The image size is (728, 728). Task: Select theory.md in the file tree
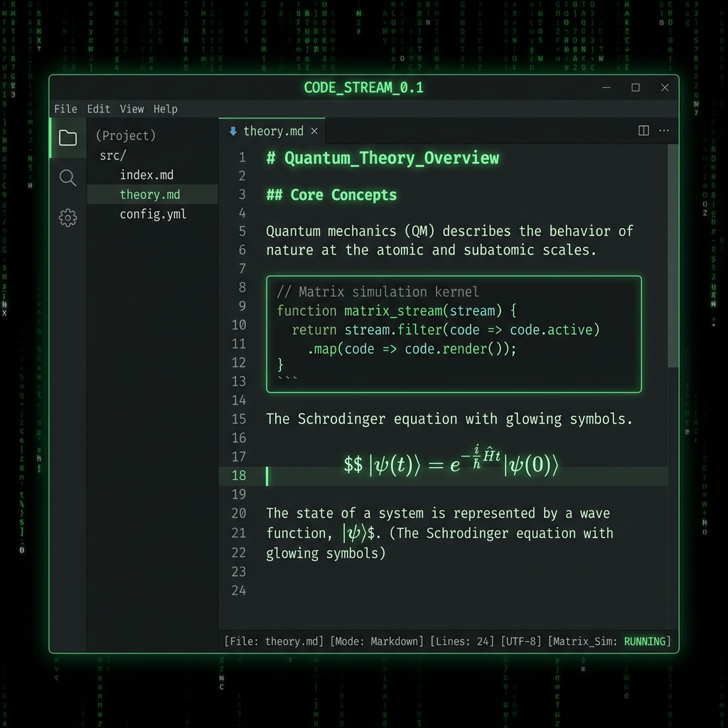[152, 195]
